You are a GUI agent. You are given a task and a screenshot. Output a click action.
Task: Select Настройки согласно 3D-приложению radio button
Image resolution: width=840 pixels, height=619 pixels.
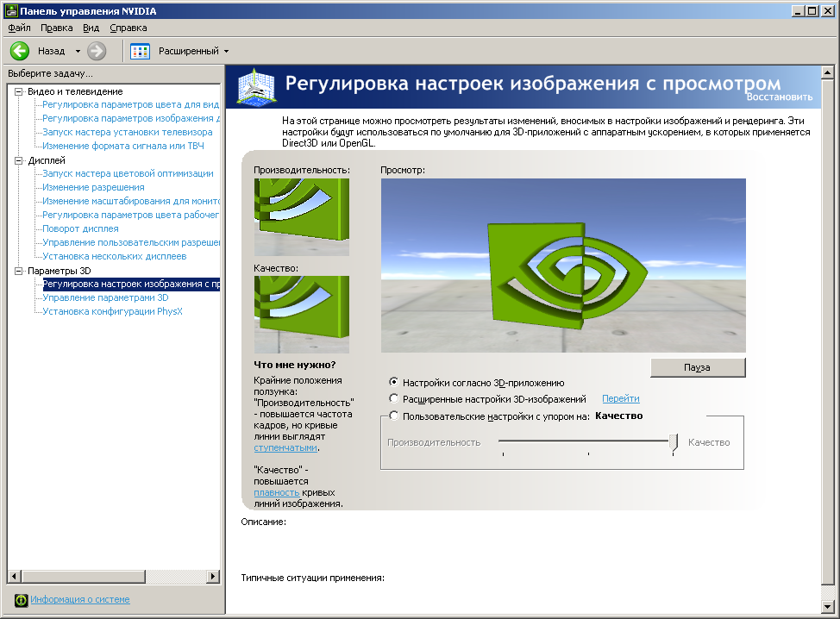pyautogui.click(x=394, y=382)
